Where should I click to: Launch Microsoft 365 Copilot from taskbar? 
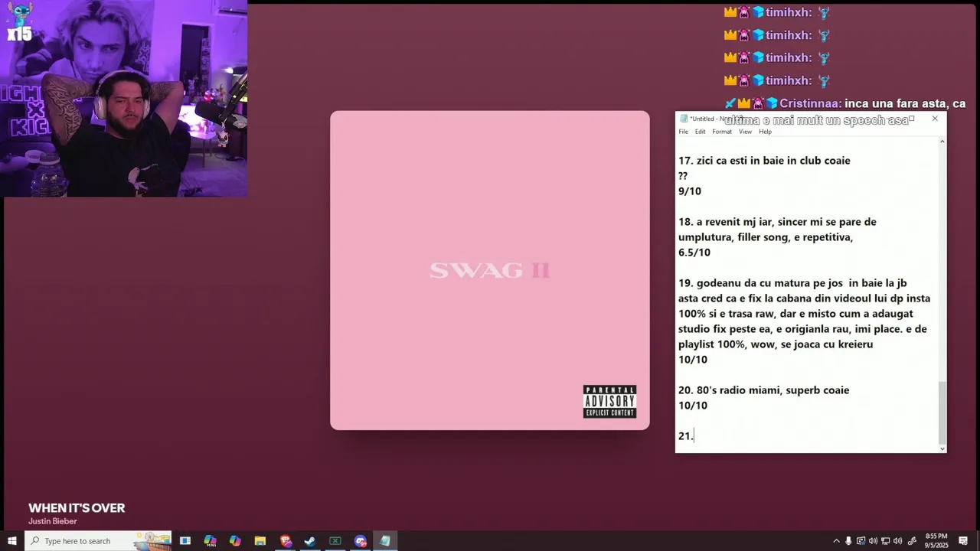210,541
